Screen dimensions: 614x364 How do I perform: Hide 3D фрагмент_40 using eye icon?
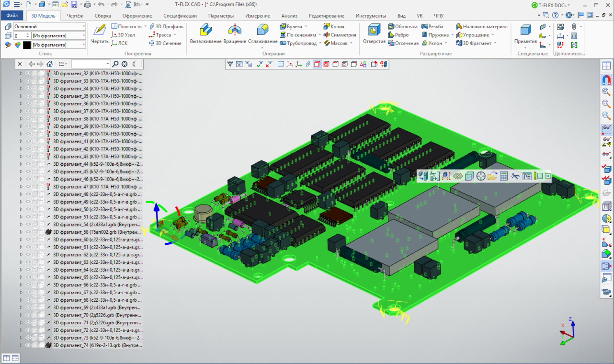28,134
